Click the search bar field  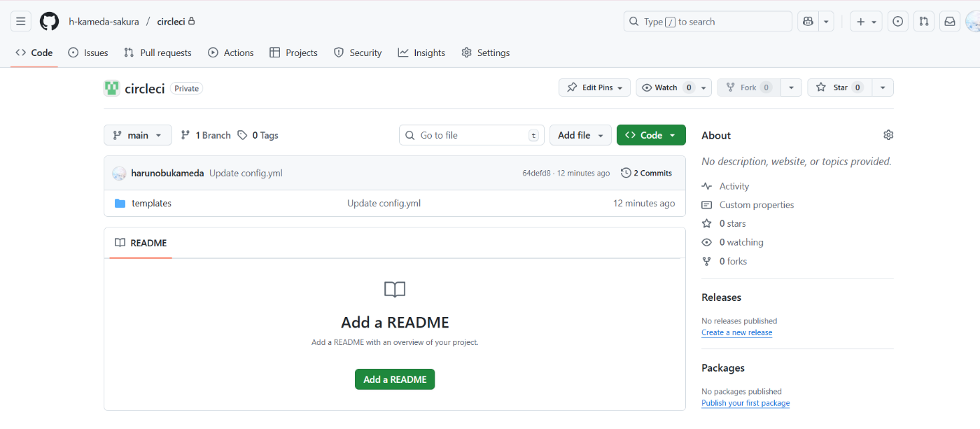pos(708,22)
